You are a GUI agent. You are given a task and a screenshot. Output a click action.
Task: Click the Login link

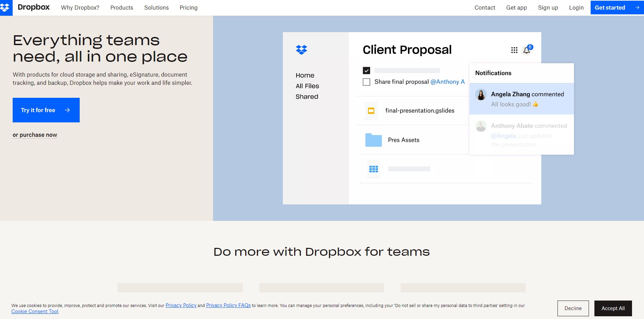[576, 8]
